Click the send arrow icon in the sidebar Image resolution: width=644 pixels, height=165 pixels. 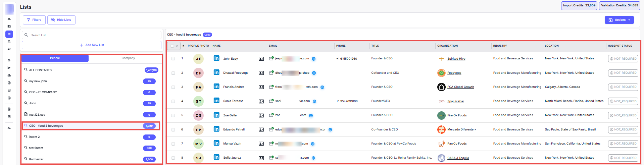tap(9, 68)
